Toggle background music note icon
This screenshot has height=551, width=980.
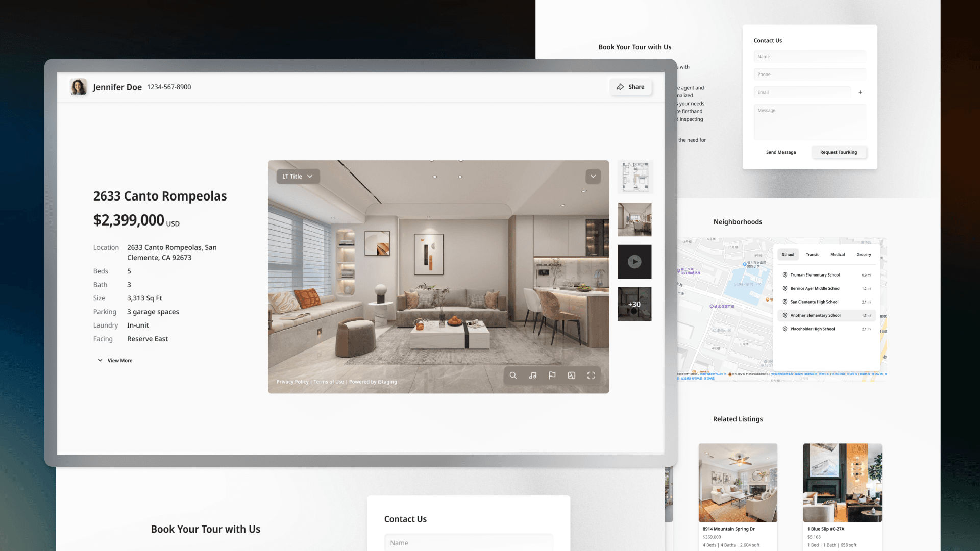coord(532,375)
